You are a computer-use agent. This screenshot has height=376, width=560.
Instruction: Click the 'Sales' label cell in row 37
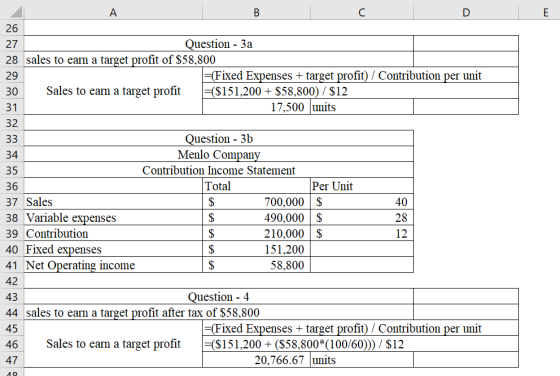(x=113, y=202)
